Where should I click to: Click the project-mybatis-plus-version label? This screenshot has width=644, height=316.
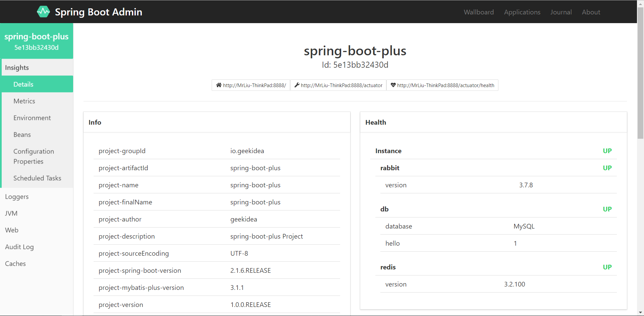(141, 288)
